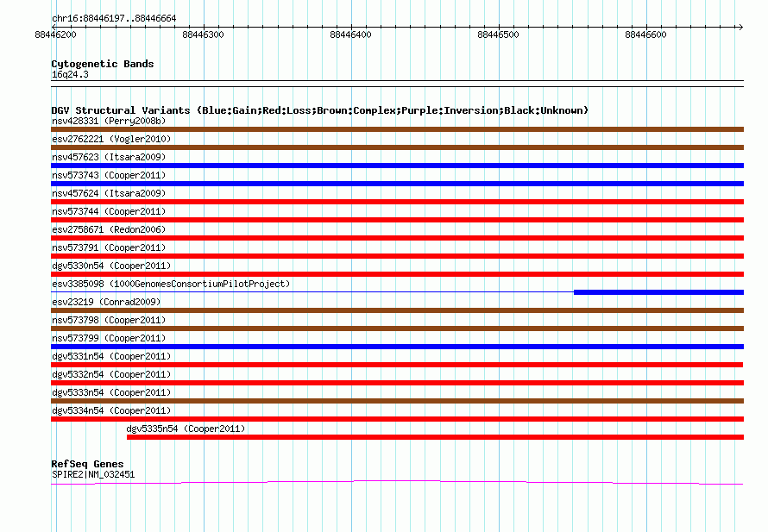
Task: Click the RefSeq Genes track title
Action: (x=87, y=464)
